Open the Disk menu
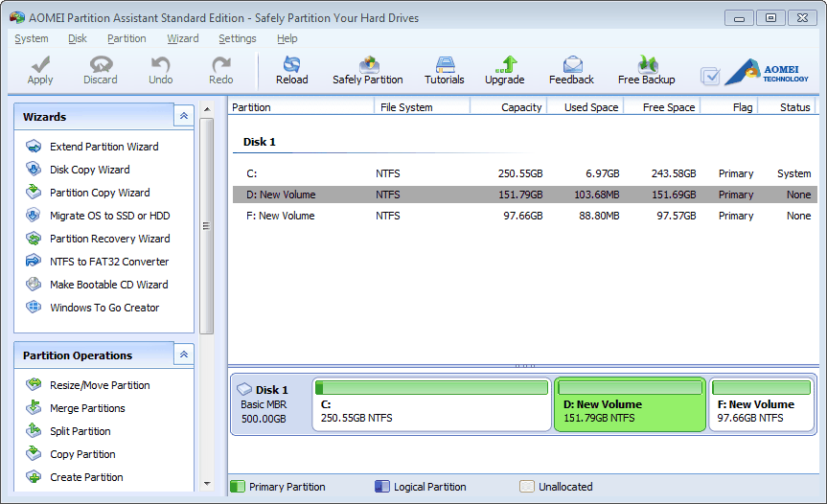Screen dimensions: 827x504 click(x=78, y=38)
